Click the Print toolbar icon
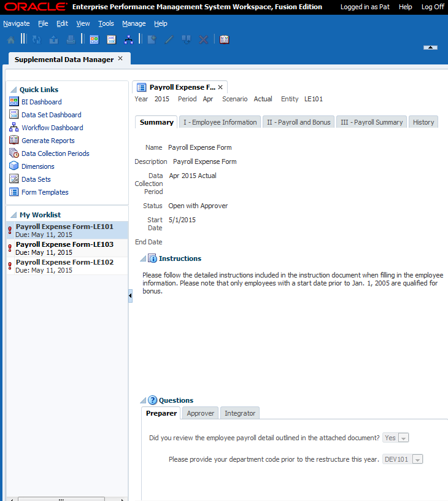 tap(71, 40)
